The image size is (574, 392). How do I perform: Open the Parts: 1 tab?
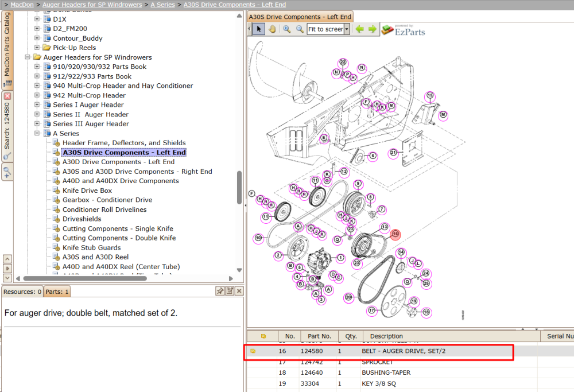click(x=57, y=292)
